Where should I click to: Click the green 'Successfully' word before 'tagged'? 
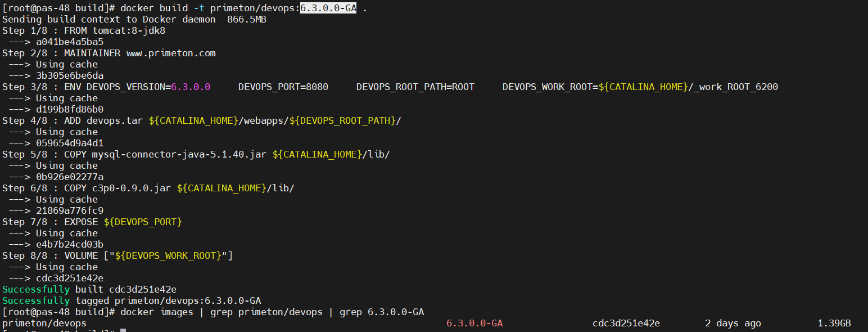click(x=36, y=300)
